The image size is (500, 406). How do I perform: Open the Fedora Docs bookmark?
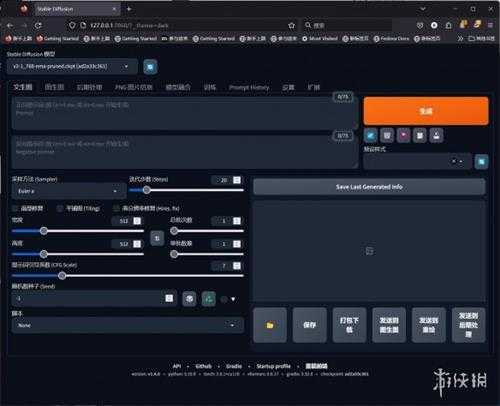[x=391, y=39]
